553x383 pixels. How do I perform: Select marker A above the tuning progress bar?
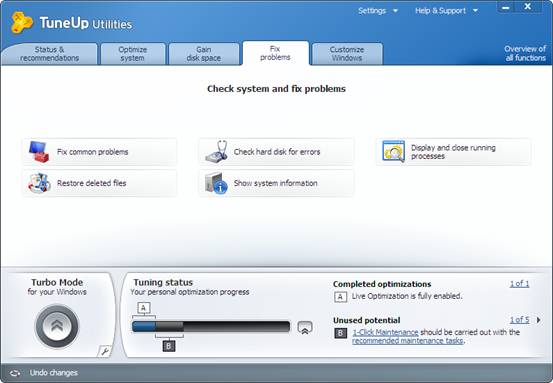coord(144,308)
